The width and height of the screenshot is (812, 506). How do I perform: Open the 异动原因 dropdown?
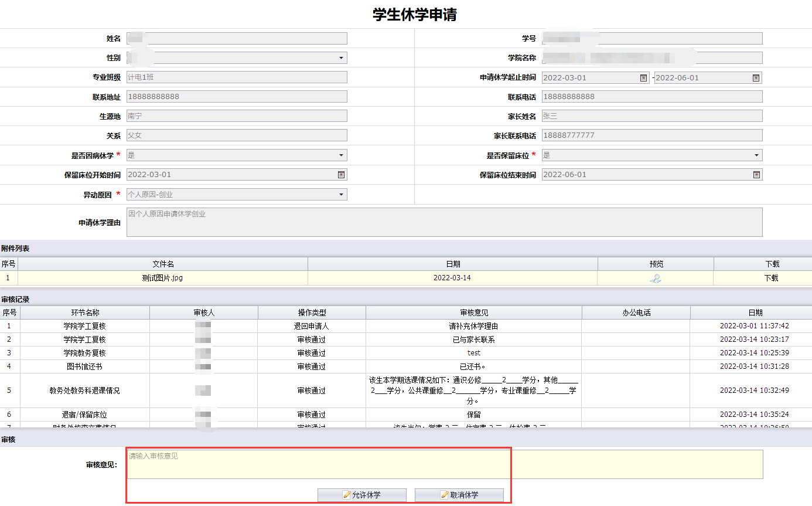tap(341, 195)
